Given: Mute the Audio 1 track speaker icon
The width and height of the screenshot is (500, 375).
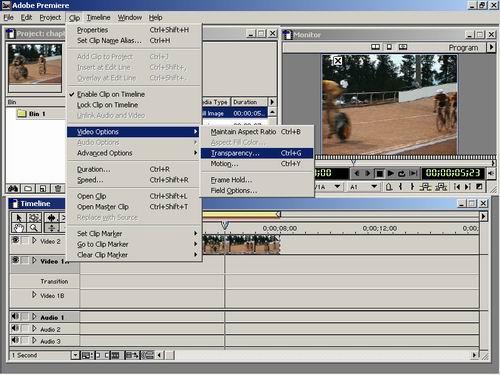Looking at the screenshot, I should coord(15,316).
